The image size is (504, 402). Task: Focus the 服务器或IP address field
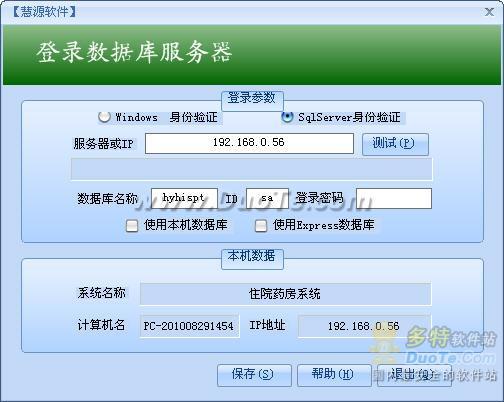click(x=249, y=143)
